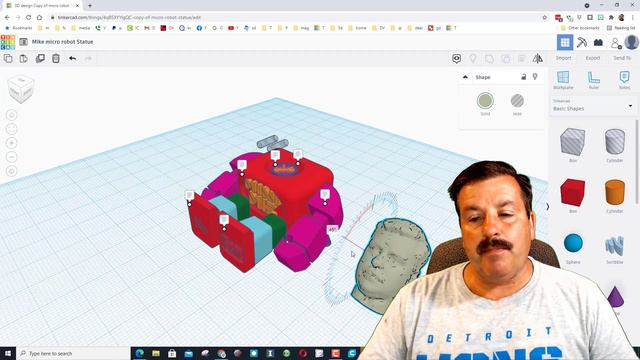
Task: Click the Align icon
Action: [x=522, y=58]
